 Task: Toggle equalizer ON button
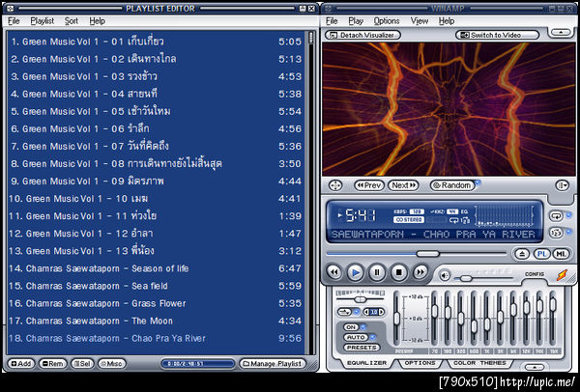click(x=351, y=327)
